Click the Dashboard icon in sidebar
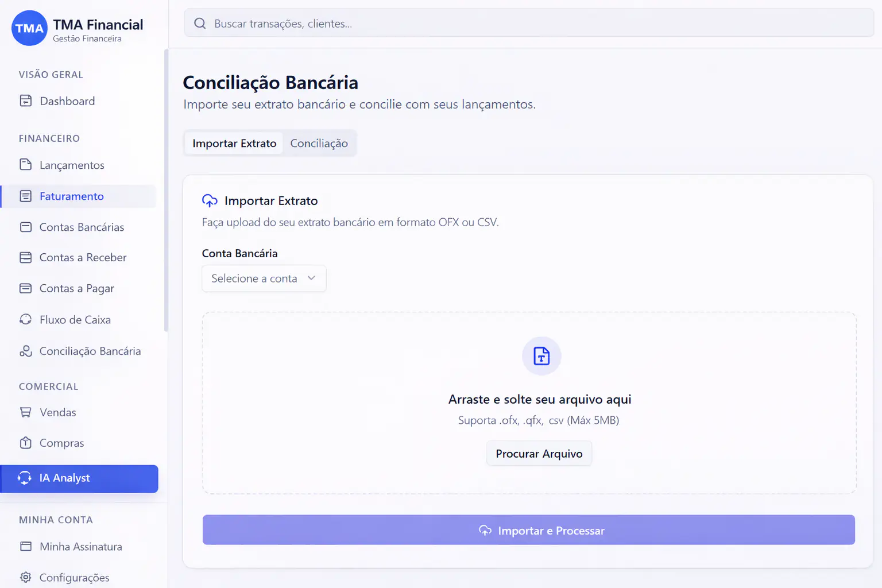 [26, 101]
